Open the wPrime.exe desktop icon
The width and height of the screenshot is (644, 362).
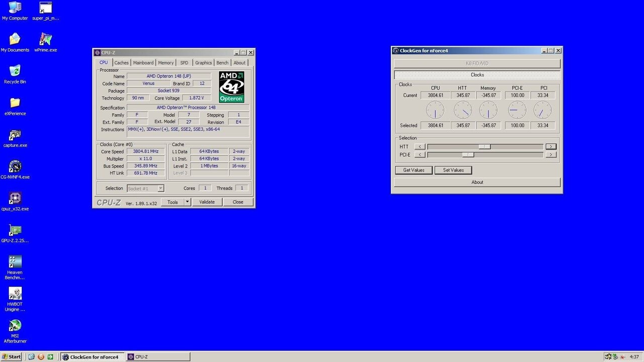(45, 40)
